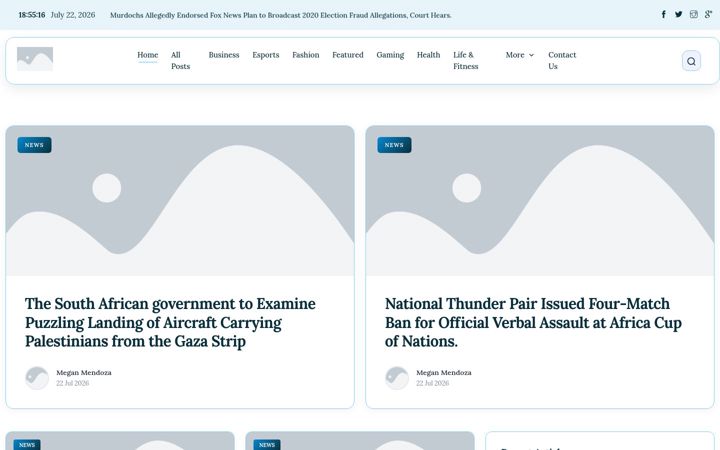Viewport: 720px width, 450px height.
Task: Open the Featured category
Action: point(348,55)
